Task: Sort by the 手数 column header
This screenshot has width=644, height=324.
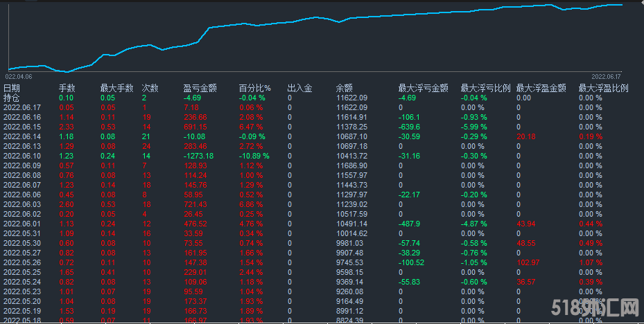Action: pyautogui.click(x=67, y=88)
